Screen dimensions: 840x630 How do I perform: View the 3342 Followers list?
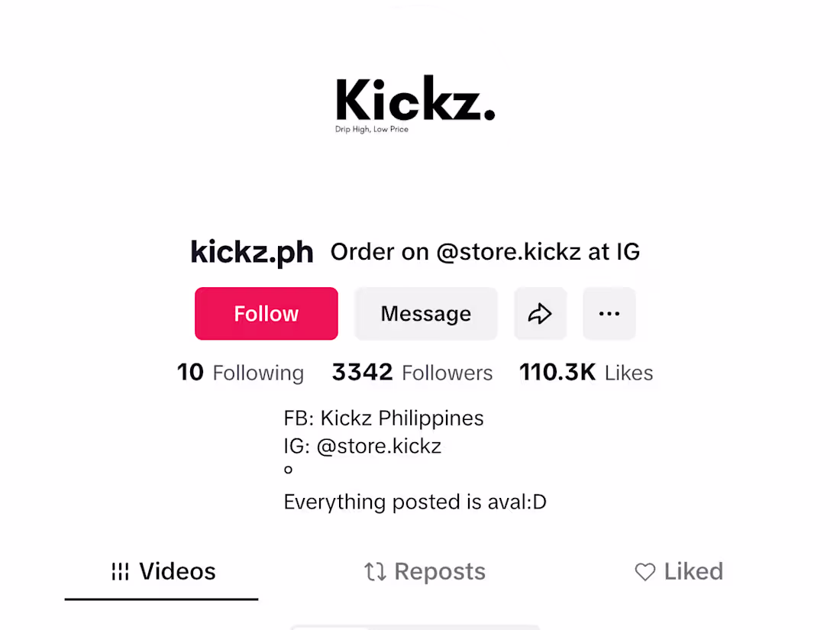[x=412, y=373]
